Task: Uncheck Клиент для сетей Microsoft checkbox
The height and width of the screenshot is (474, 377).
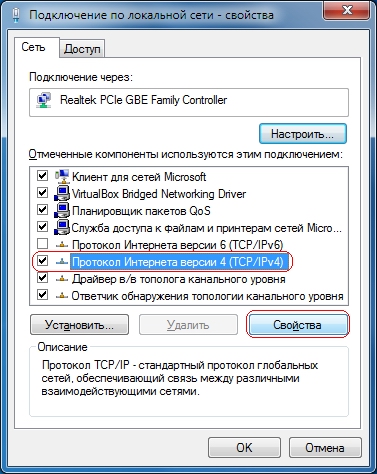Action: [x=43, y=176]
